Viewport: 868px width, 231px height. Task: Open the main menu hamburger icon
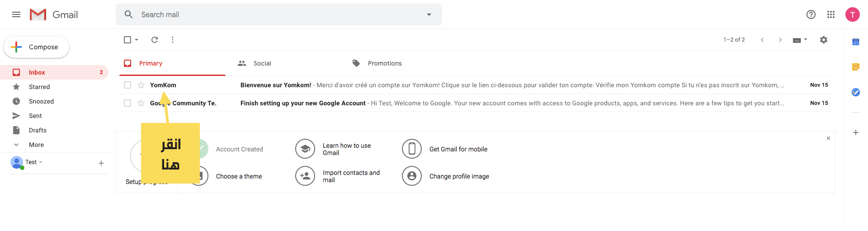click(16, 14)
